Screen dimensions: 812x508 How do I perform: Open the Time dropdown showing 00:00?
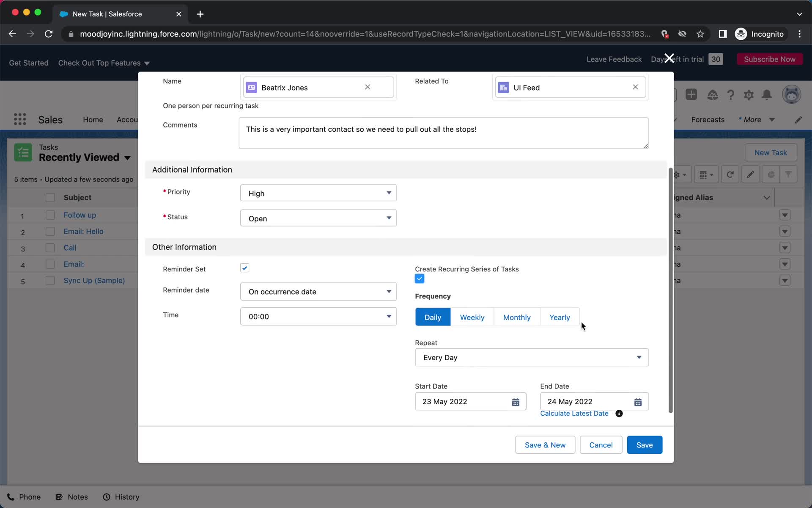coord(318,317)
